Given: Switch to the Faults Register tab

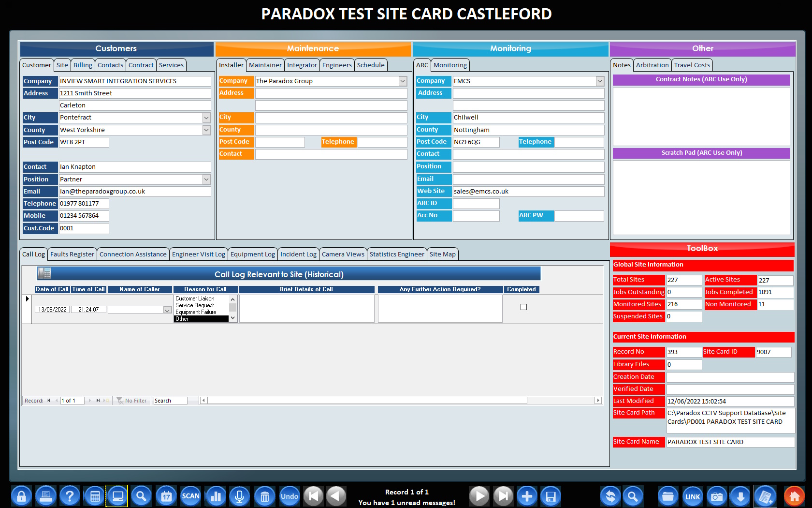Looking at the screenshot, I should coord(72,254).
